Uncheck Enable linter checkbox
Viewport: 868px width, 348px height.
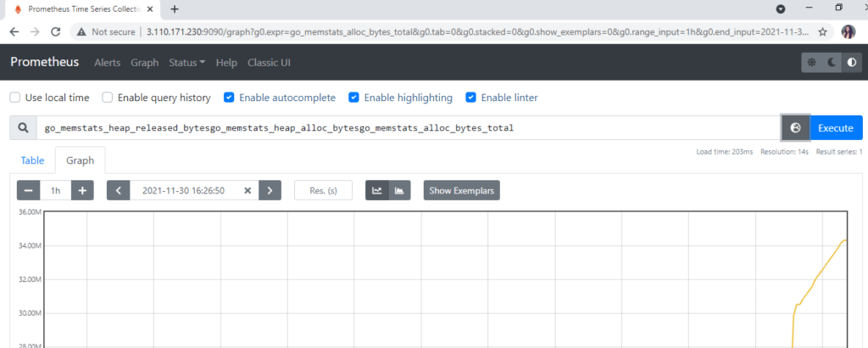tap(470, 98)
